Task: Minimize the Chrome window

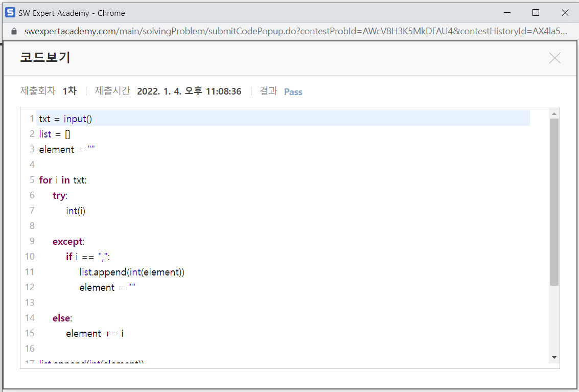Action: pyautogui.click(x=507, y=13)
